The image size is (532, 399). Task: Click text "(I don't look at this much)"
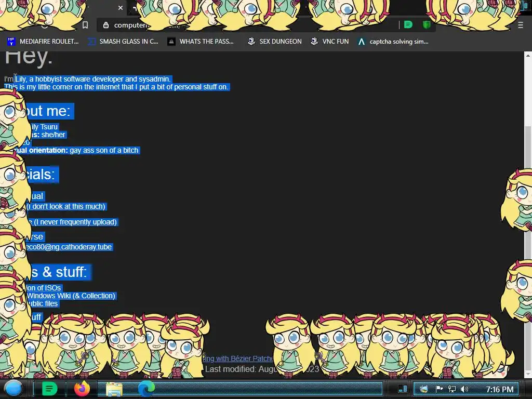(66, 206)
